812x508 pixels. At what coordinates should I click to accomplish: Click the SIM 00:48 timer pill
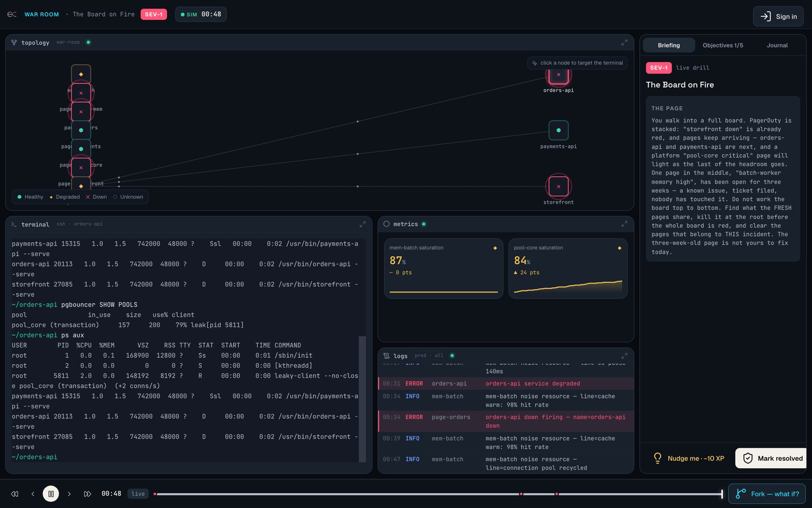pos(201,14)
